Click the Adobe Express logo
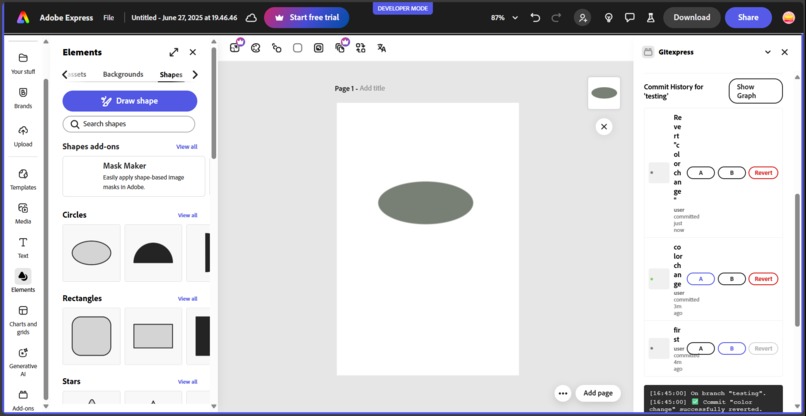The height and width of the screenshot is (416, 806). coord(23,17)
